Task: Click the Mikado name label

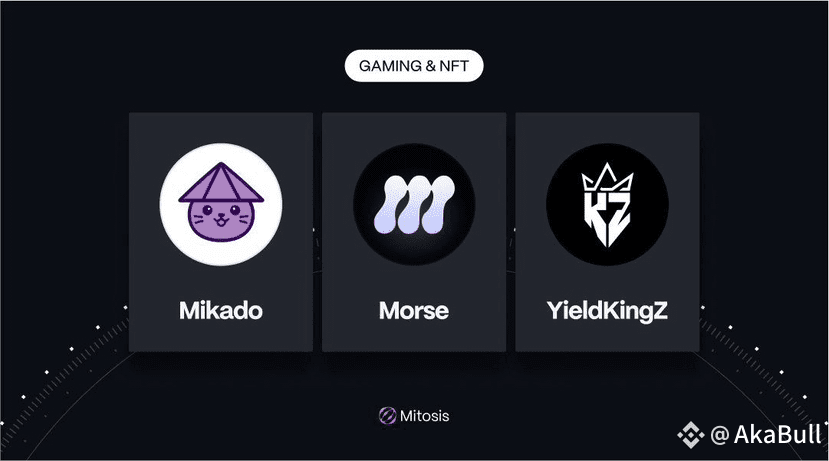Action: pos(221,310)
